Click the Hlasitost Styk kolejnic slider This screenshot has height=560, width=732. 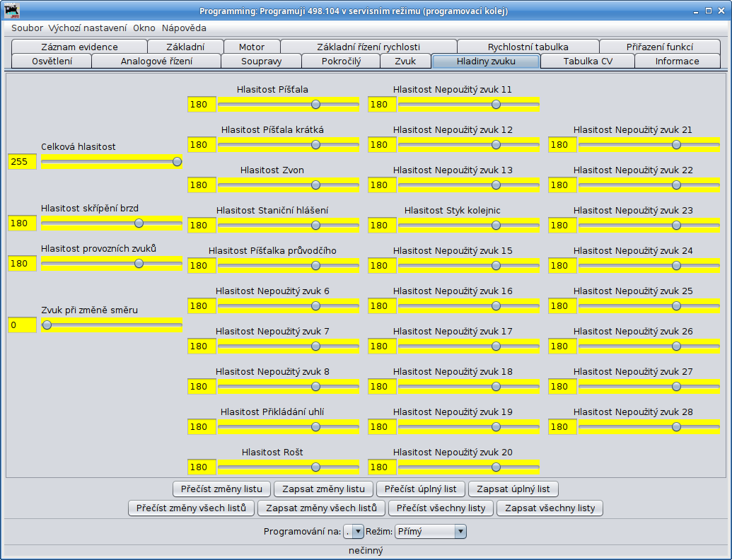click(x=468, y=226)
